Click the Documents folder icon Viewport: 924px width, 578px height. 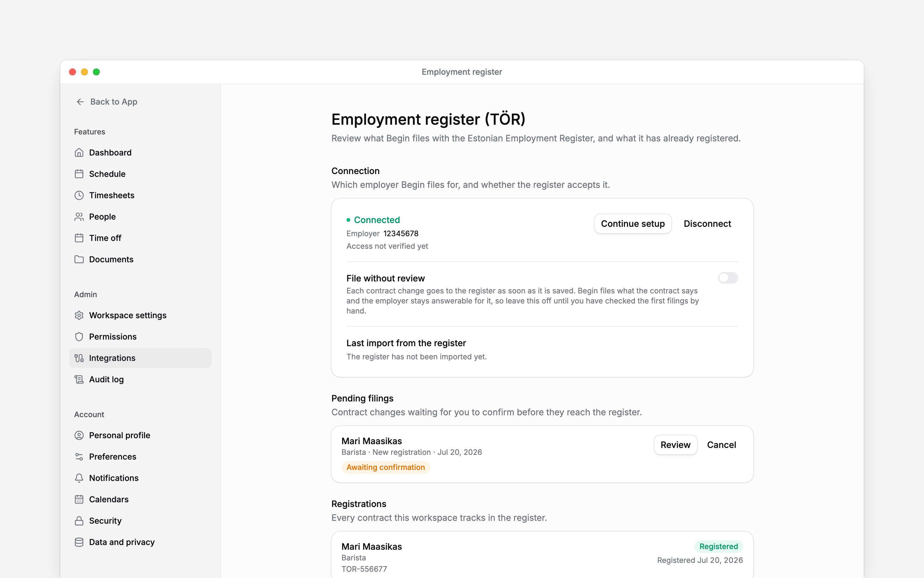[79, 259]
